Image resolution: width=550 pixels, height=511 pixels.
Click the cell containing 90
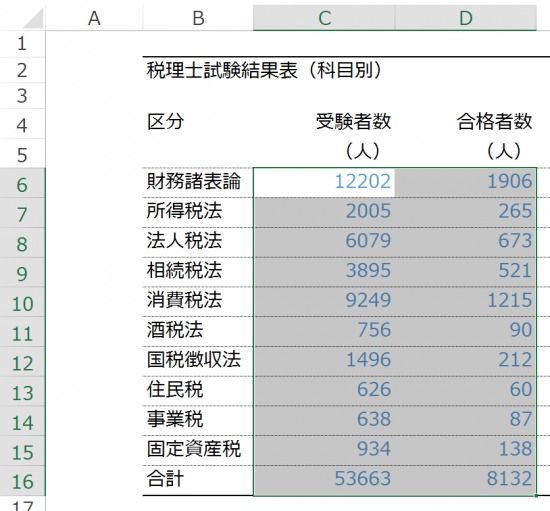465,332
